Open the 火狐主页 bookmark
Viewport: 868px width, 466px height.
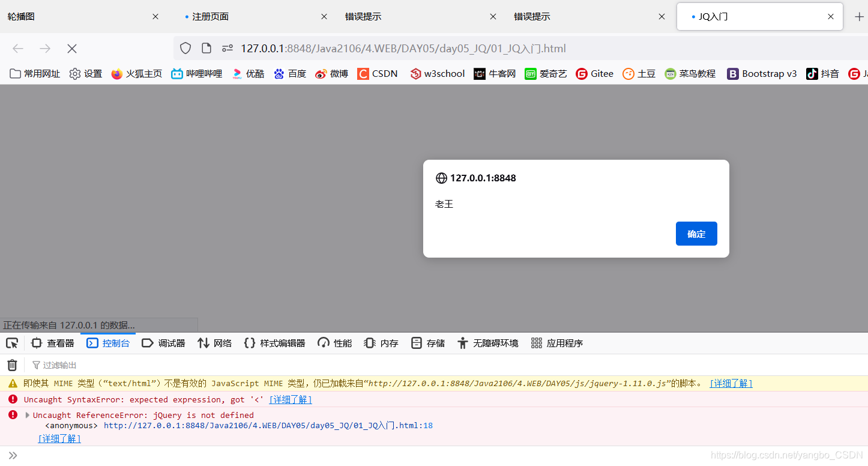136,74
